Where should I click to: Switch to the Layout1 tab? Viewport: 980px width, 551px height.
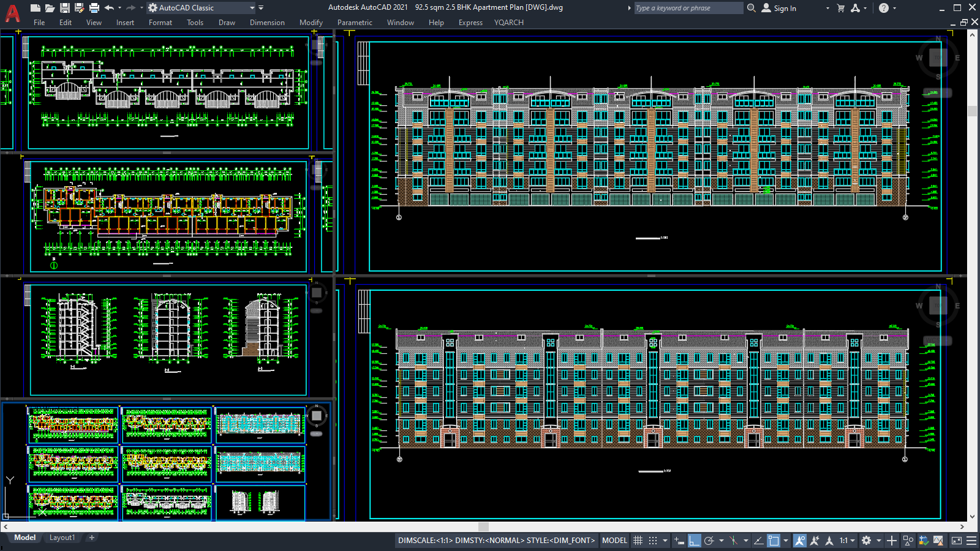(x=62, y=538)
